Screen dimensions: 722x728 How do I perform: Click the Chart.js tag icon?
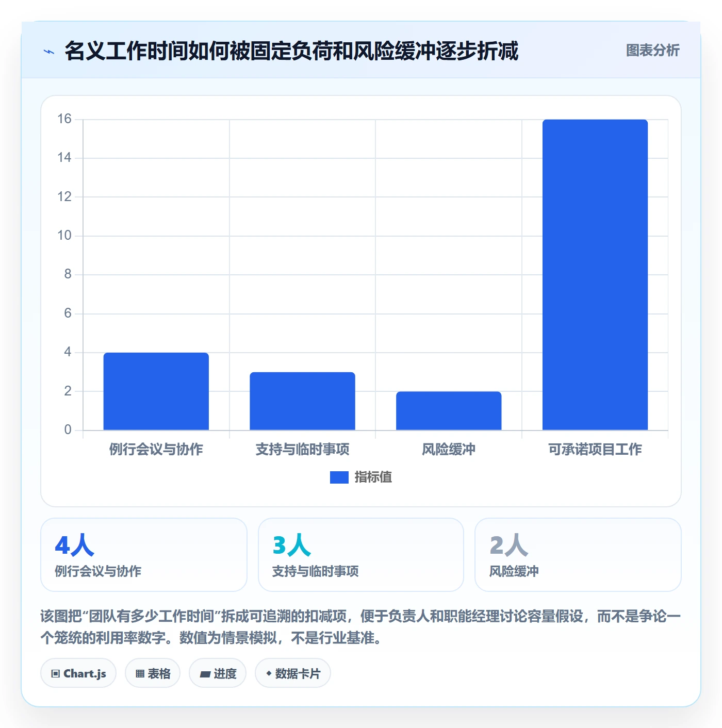click(x=56, y=674)
